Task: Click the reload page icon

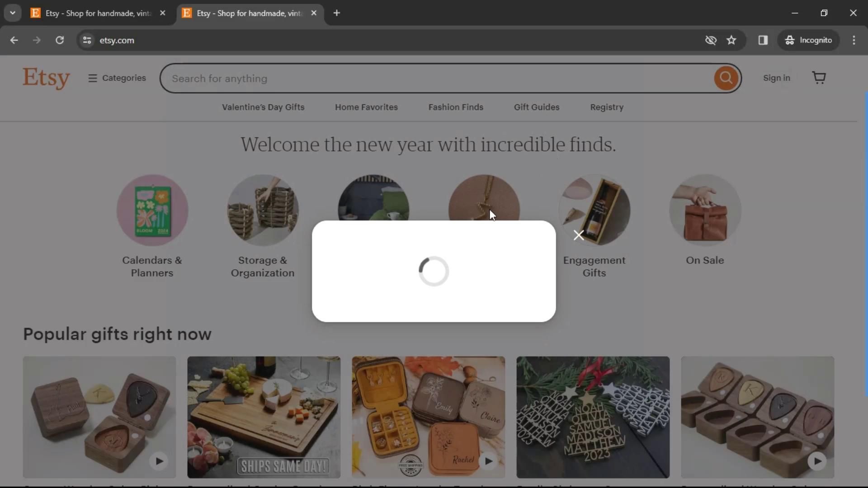Action: pyautogui.click(x=60, y=40)
